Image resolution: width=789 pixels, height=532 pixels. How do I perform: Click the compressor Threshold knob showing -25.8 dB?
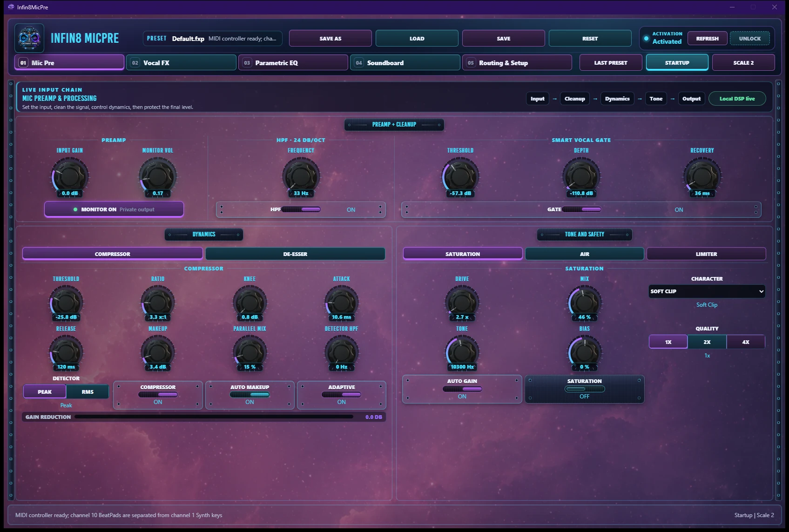[x=66, y=303]
